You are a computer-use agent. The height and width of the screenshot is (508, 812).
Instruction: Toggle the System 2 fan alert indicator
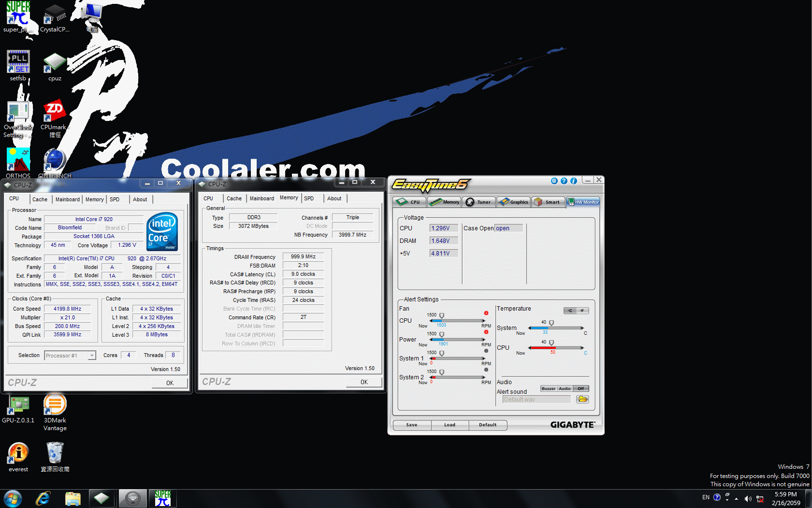coord(486,370)
